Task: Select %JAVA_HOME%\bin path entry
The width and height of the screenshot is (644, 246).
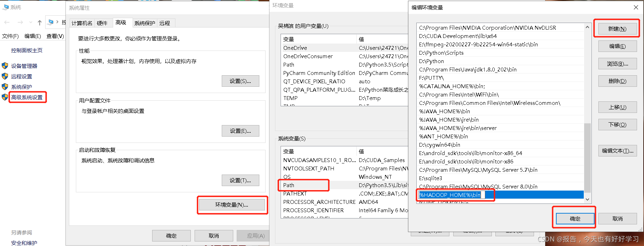Action: 500,111
